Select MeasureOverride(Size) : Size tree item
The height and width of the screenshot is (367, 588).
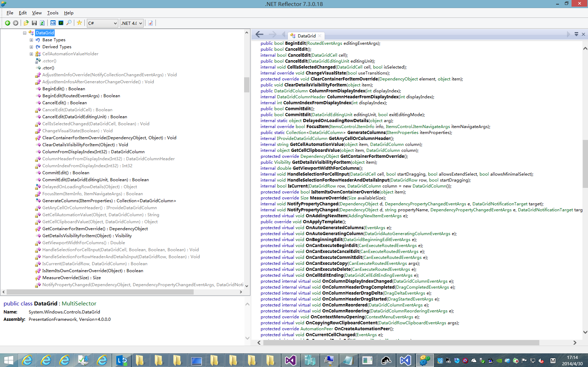click(71, 278)
